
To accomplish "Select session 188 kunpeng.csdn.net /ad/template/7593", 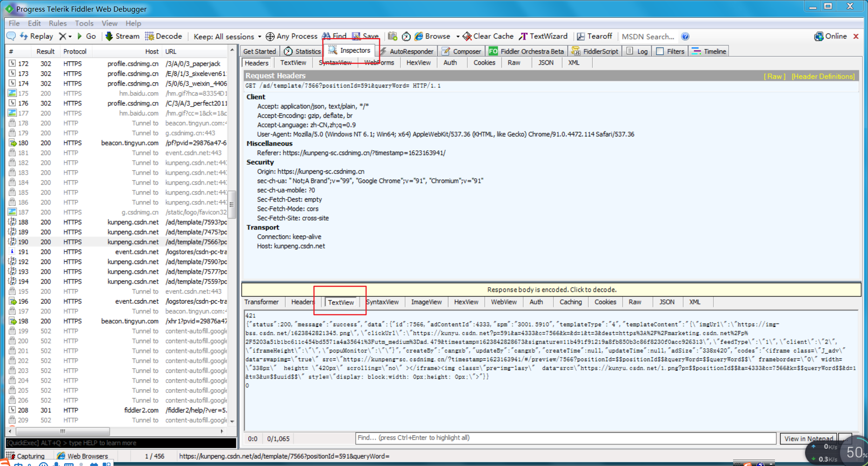I will pyautogui.click(x=117, y=222).
